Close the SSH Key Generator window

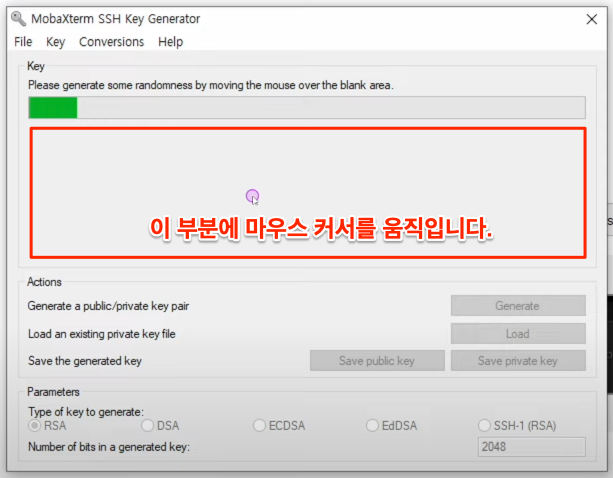tap(591, 19)
